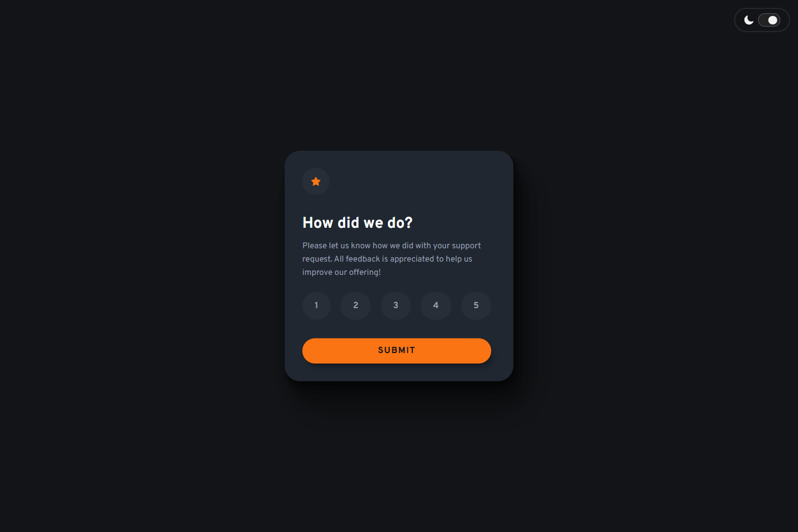Click the white knob of theme switch
Screen dimensions: 798x532
773,20
